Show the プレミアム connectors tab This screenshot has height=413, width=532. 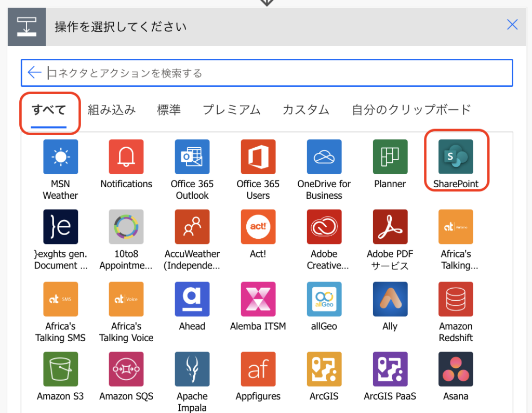pyautogui.click(x=231, y=110)
